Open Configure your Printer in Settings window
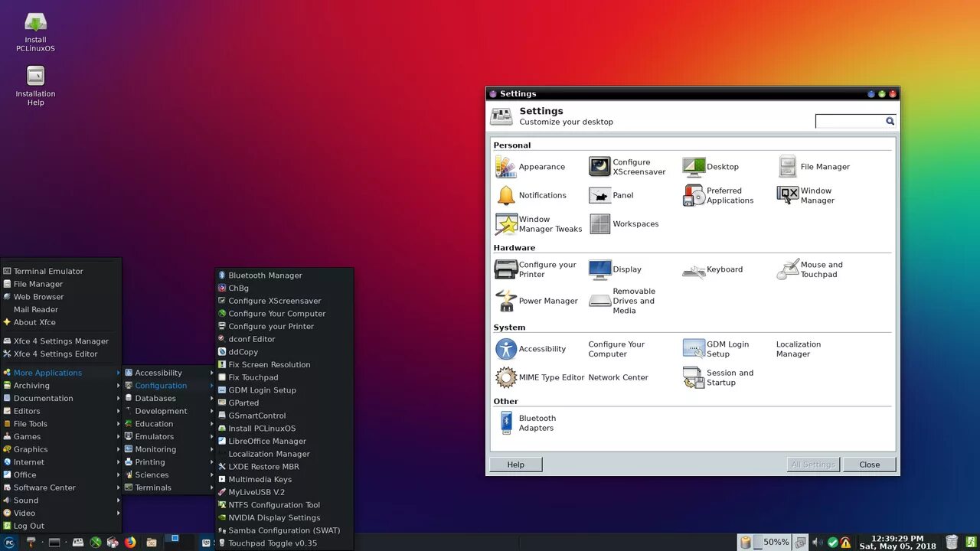980x551 pixels. click(536, 269)
